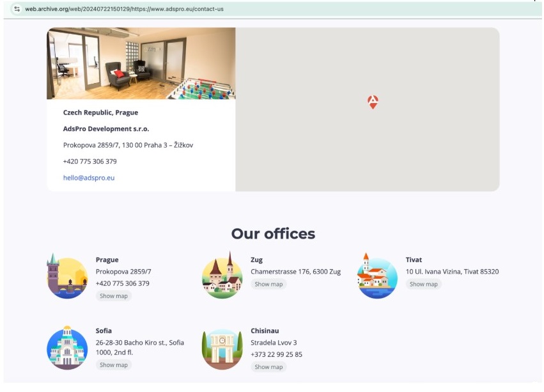Show map for the Chisinau office
The image size is (544, 392).
268,367
